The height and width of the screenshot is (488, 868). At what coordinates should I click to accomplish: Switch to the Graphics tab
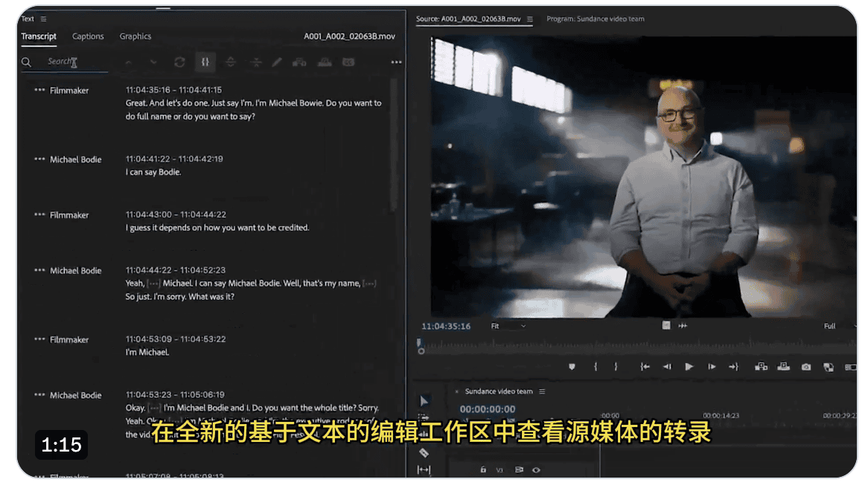point(135,36)
